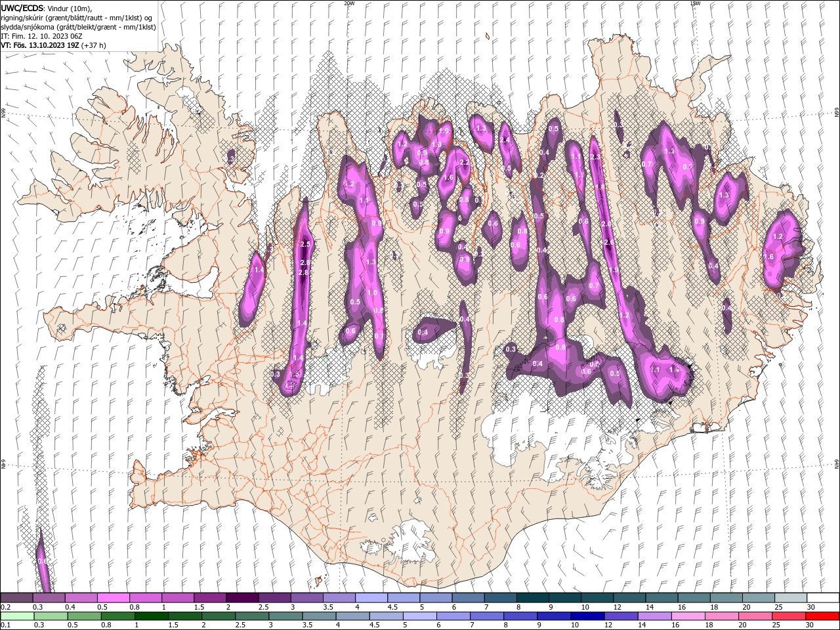Click the 2.2 precipitation value on the map
This screenshot has width=840, height=630.
(x=465, y=162)
